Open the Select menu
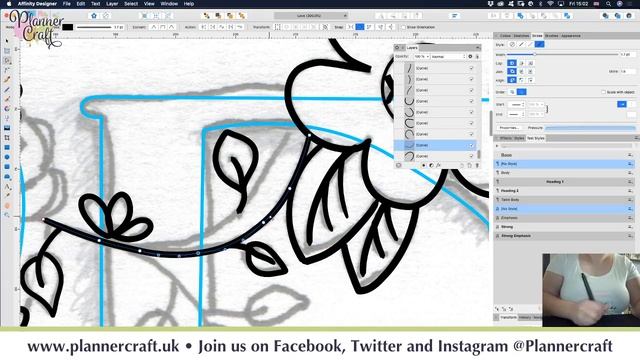Image resolution: width=640 pixels, height=360 pixels. pos(131,4)
